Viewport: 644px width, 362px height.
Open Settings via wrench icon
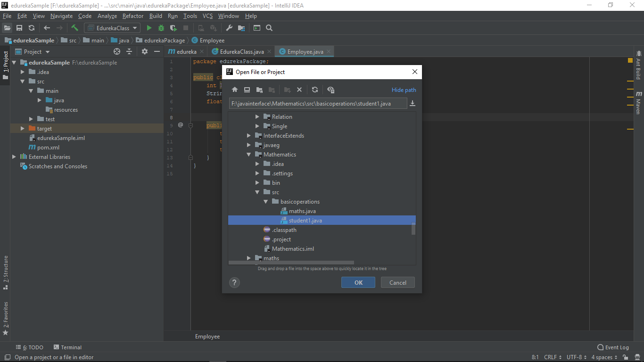click(x=229, y=28)
